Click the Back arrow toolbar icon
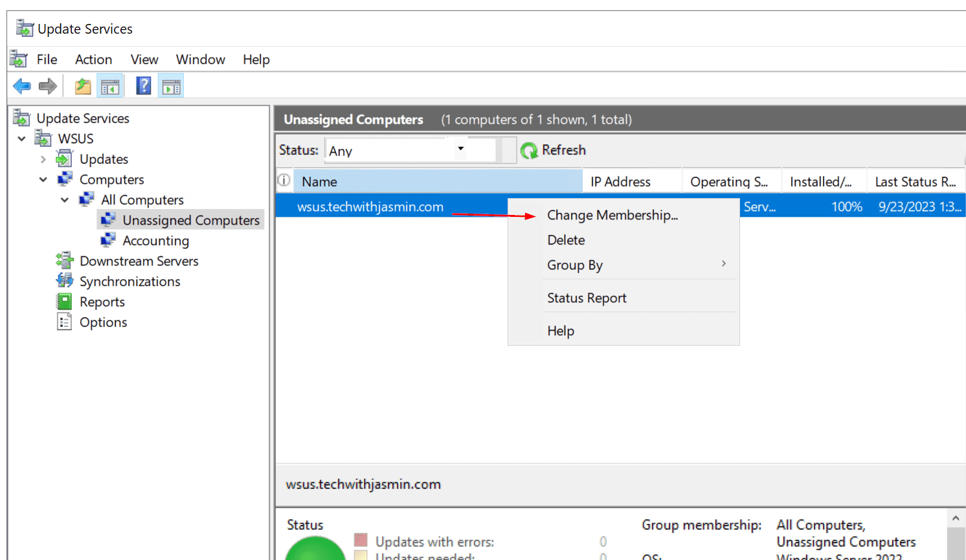966x560 pixels. click(22, 85)
